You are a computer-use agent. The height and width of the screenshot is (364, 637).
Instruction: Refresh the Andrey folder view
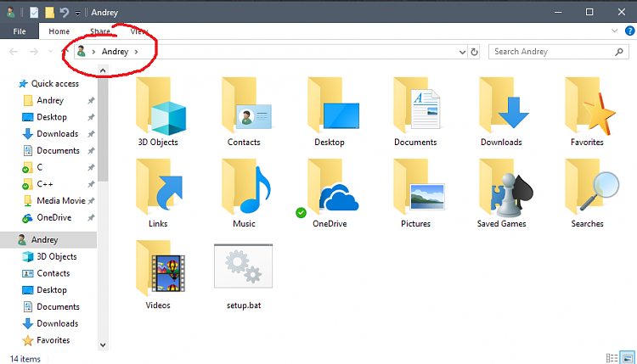tap(474, 52)
